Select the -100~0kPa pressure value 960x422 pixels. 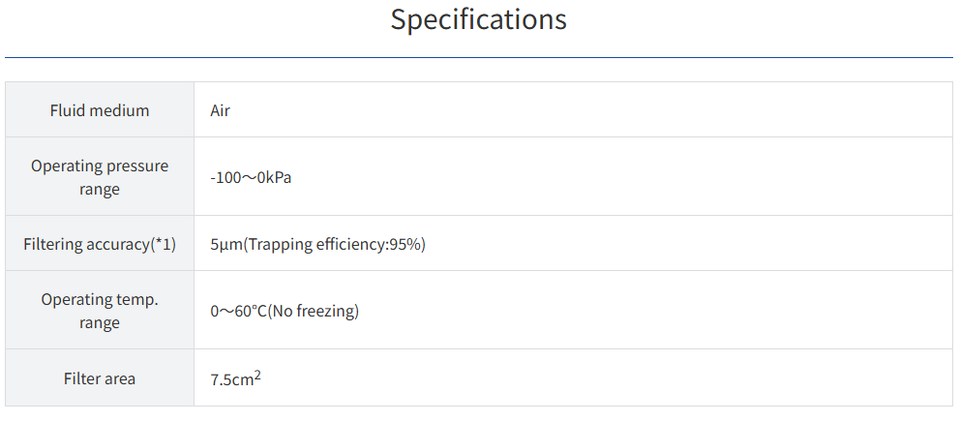tap(250, 177)
